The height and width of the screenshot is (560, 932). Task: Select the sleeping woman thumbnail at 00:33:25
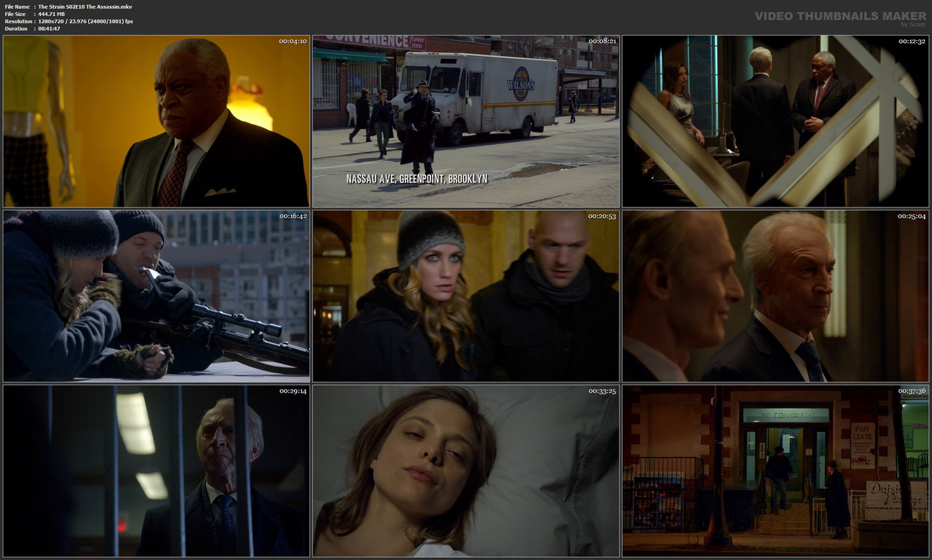click(466, 470)
